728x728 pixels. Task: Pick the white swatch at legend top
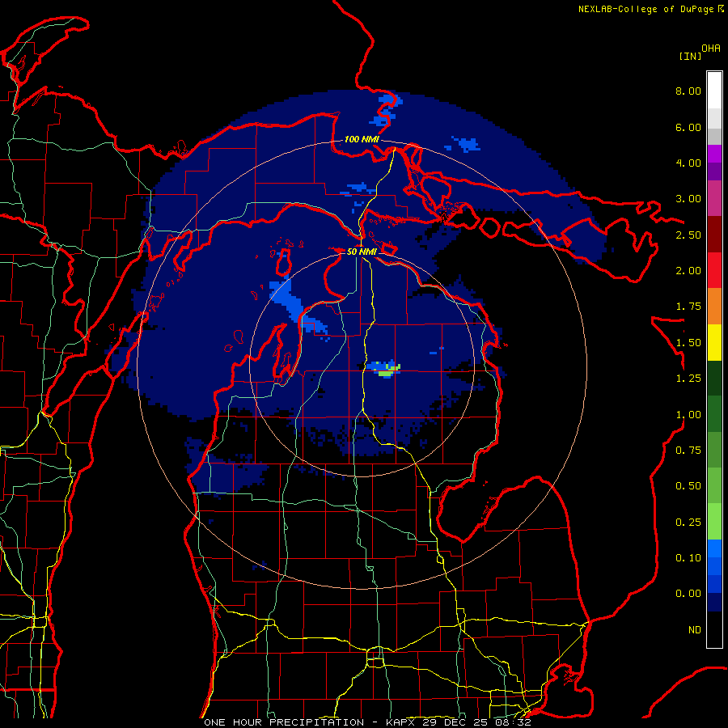tap(714, 90)
